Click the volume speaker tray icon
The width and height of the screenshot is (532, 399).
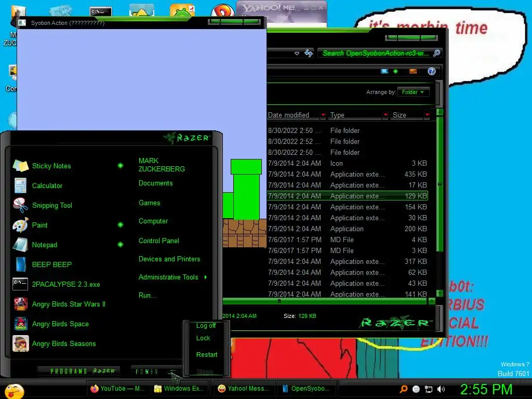441,389
